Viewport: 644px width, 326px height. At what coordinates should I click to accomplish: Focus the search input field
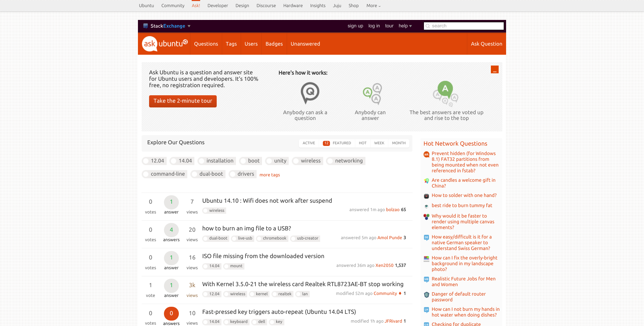pos(464,26)
